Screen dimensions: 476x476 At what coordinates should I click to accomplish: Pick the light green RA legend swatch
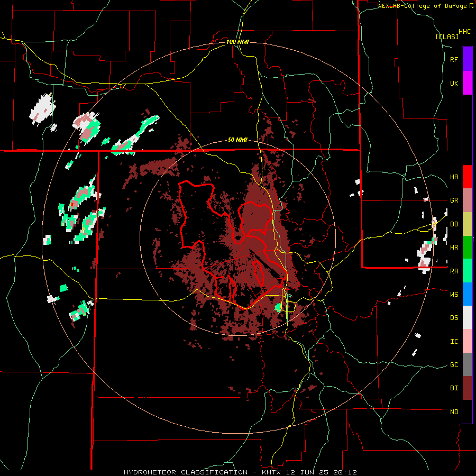pyautogui.click(x=467, y=271)
